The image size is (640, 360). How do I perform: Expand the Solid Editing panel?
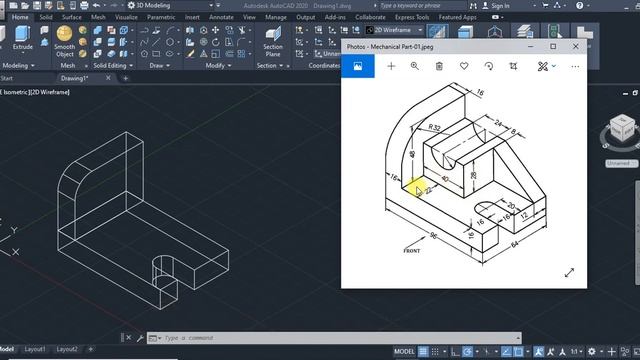[113, 65]
